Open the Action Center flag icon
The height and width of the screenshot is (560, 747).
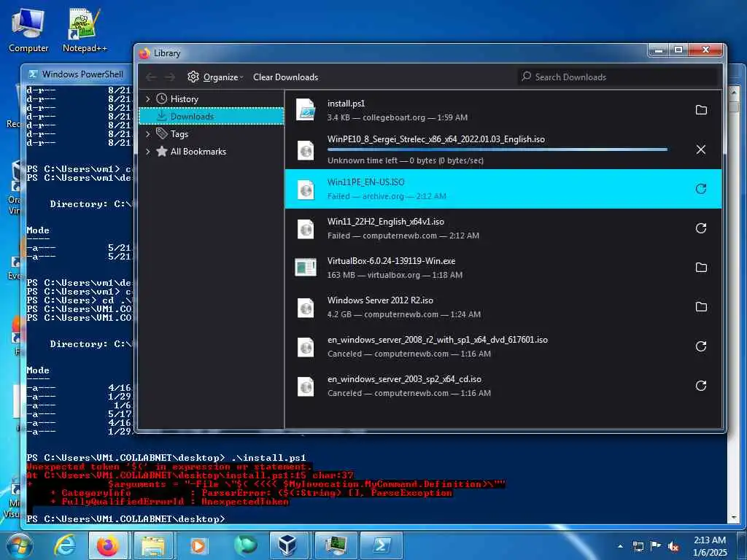click(x=656, y=546)
